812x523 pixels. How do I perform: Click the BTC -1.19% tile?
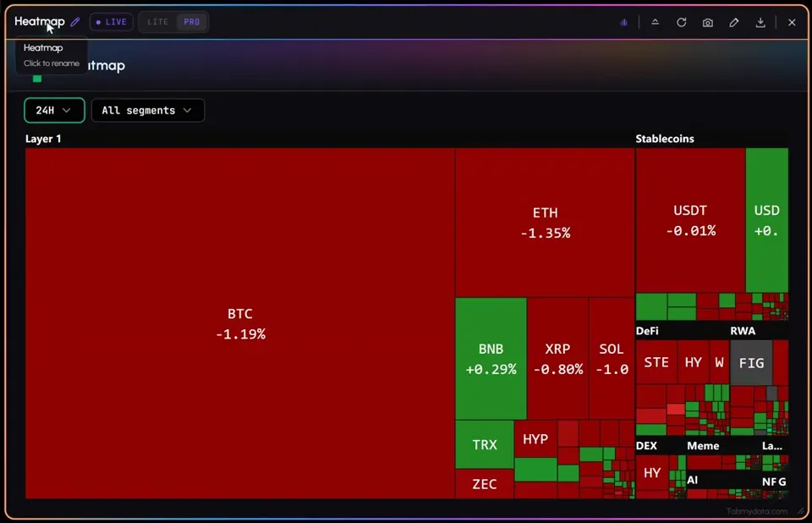point(240,323)
